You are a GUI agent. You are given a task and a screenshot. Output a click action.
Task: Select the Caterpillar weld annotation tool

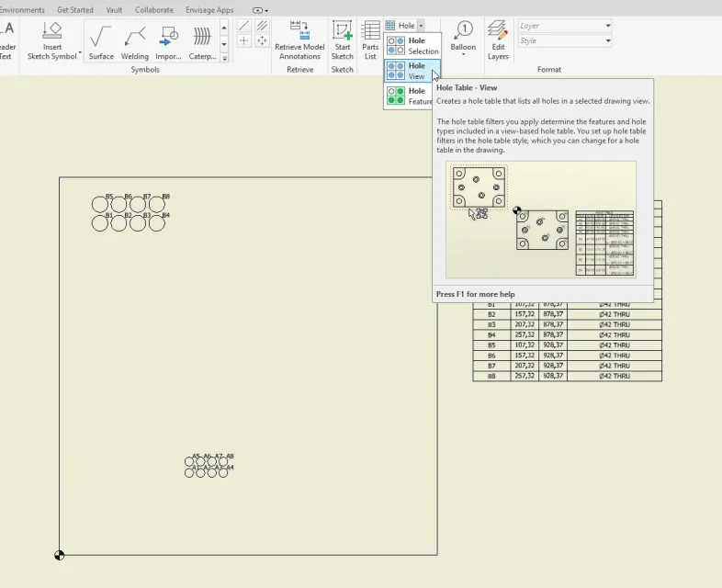coord(202,43)
